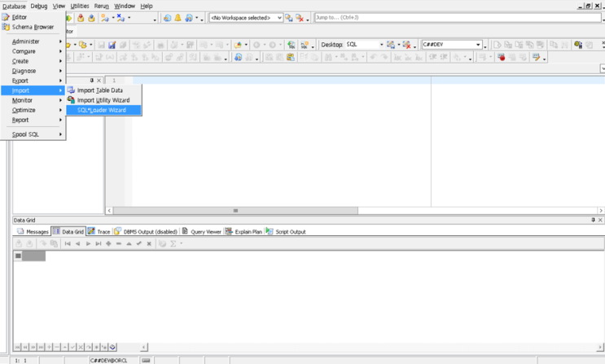Switch to the Messages tab
605x364 pixels.
tap(33, 231)
